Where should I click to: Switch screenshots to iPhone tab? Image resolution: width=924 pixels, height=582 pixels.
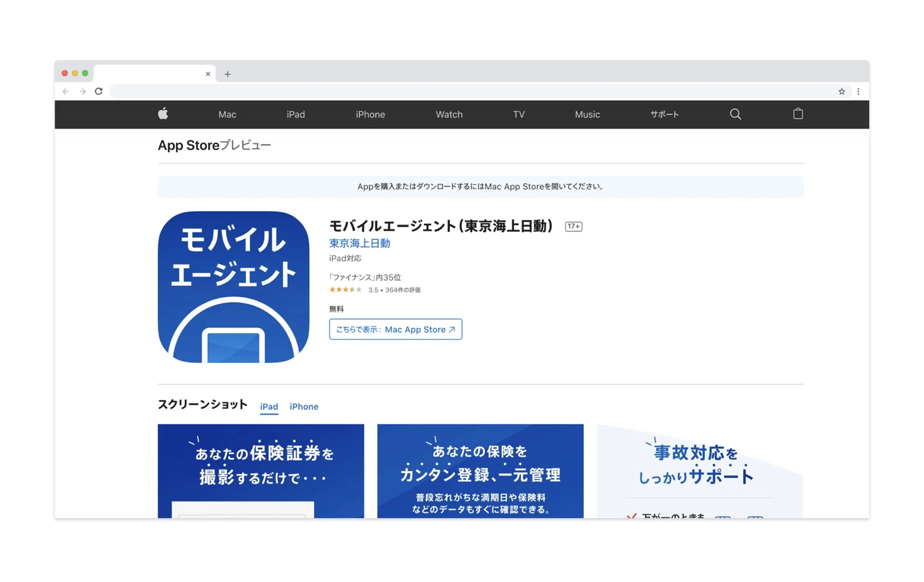pos(304,406)
